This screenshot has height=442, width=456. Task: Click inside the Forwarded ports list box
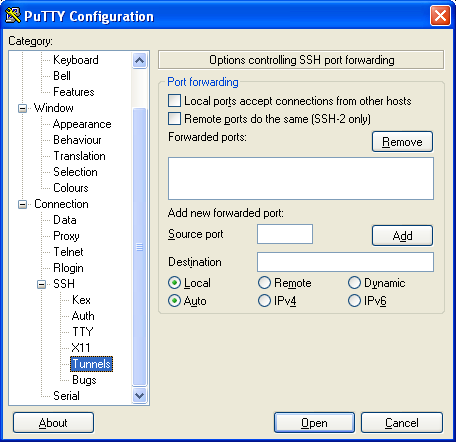pos(301,179)
